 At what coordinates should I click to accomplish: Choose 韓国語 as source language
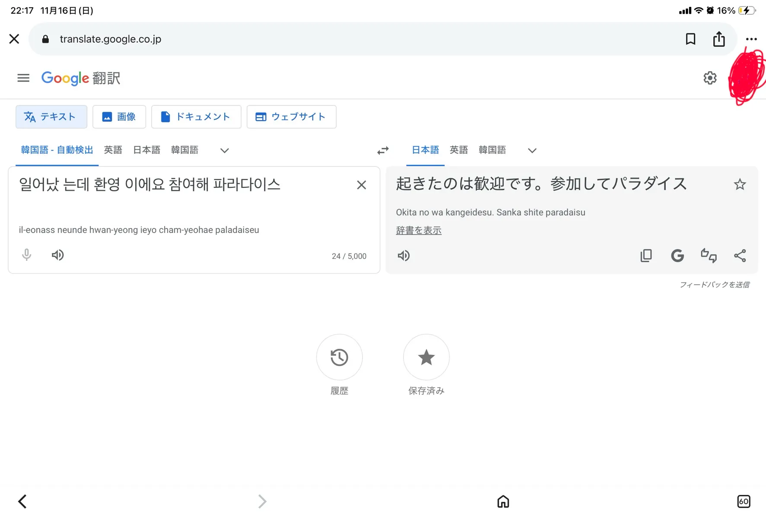pyautogui.click(x=184, y=150)
